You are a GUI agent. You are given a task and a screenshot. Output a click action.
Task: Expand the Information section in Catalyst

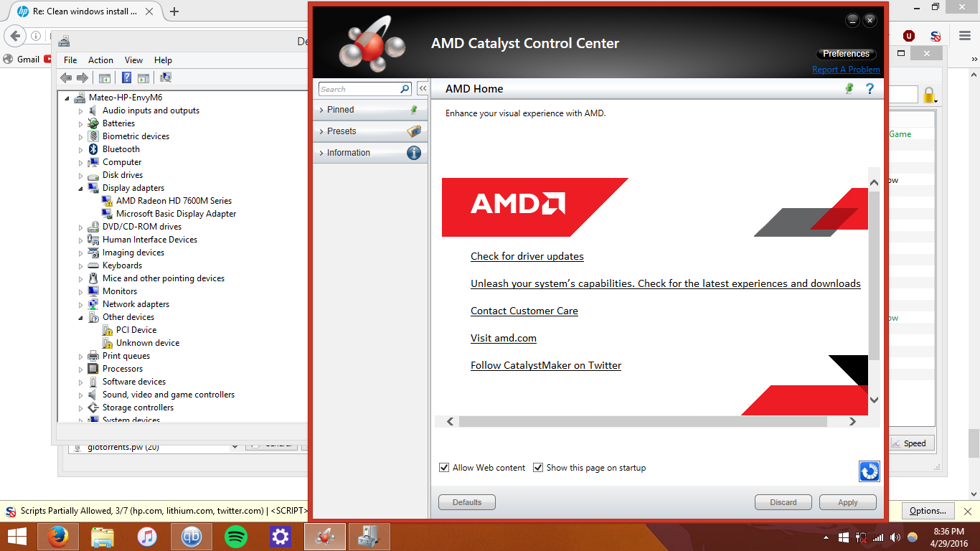point(370,153)
